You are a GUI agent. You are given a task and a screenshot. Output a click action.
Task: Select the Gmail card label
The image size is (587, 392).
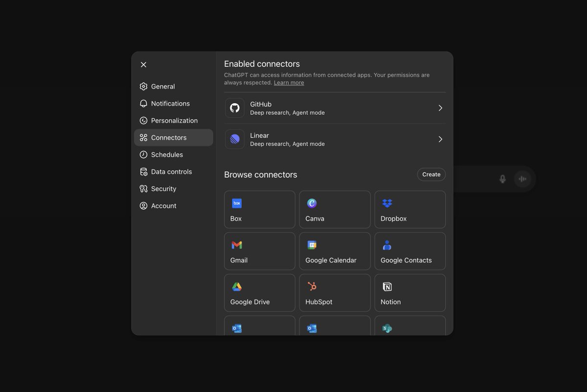coord(239,260)
